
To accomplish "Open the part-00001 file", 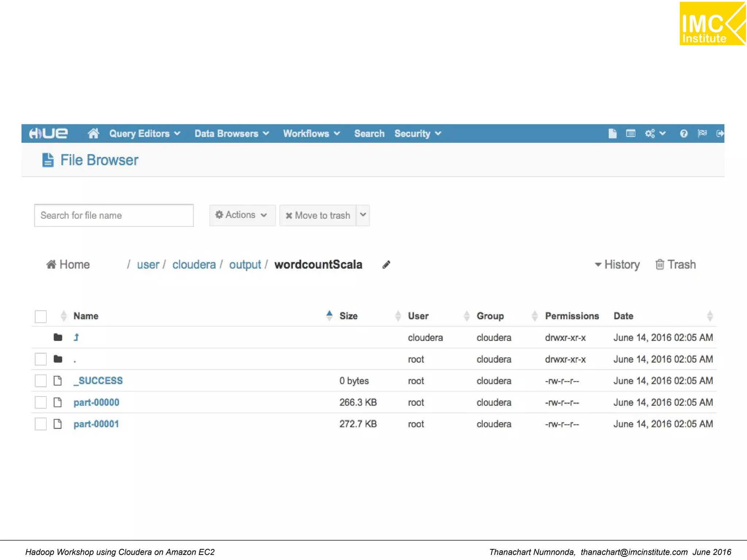I will click(x=96, y=424).
